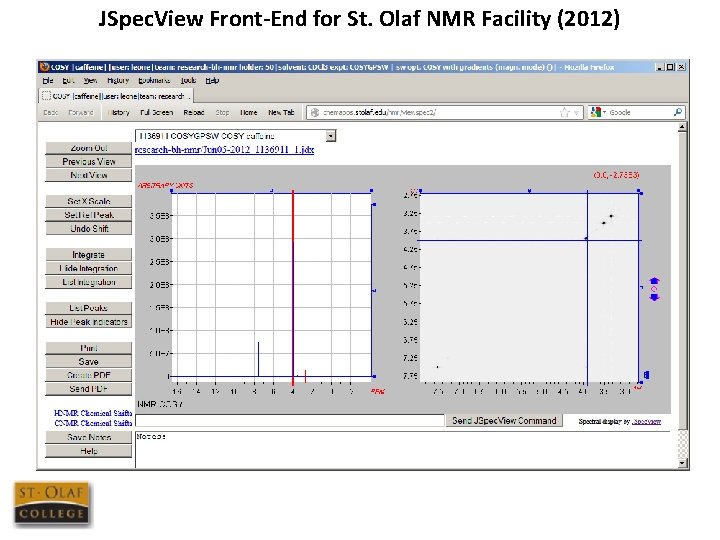Open the File menu

click(x=48, y=80)
